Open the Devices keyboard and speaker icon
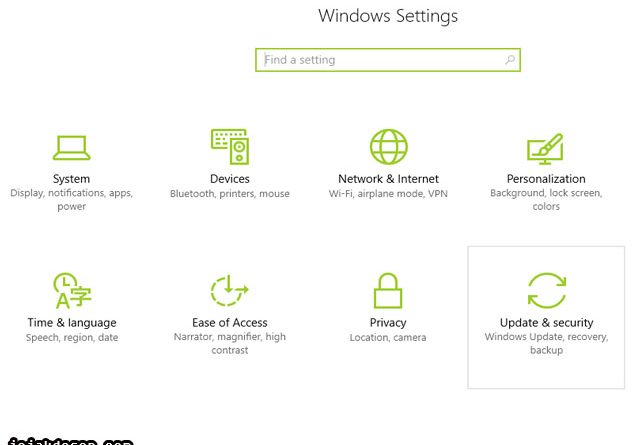 coord(230,147)
